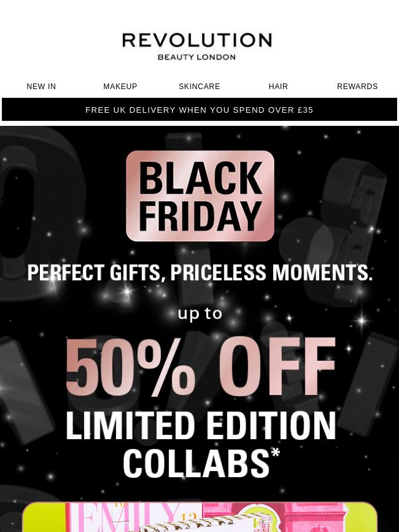The image size is (399, 532).
Task: Click the bright star sparkle right of 'up to'
Action: pyautogui.click(x=362, y=320)
